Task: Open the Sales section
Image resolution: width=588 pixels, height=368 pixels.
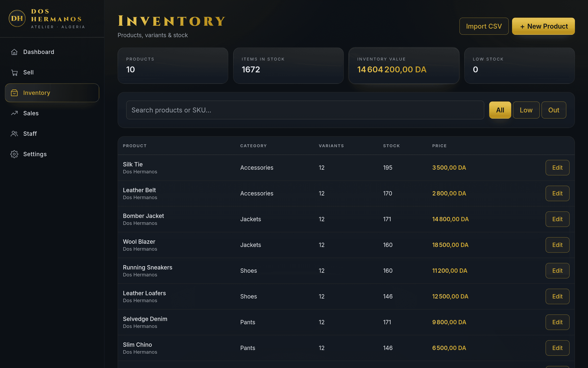Action: click(52, 113)
